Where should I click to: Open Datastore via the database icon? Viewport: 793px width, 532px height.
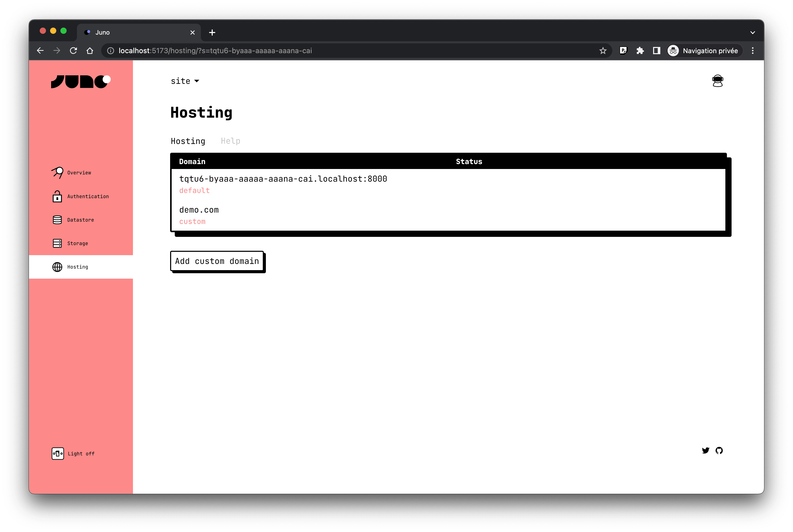pos(57,220)
